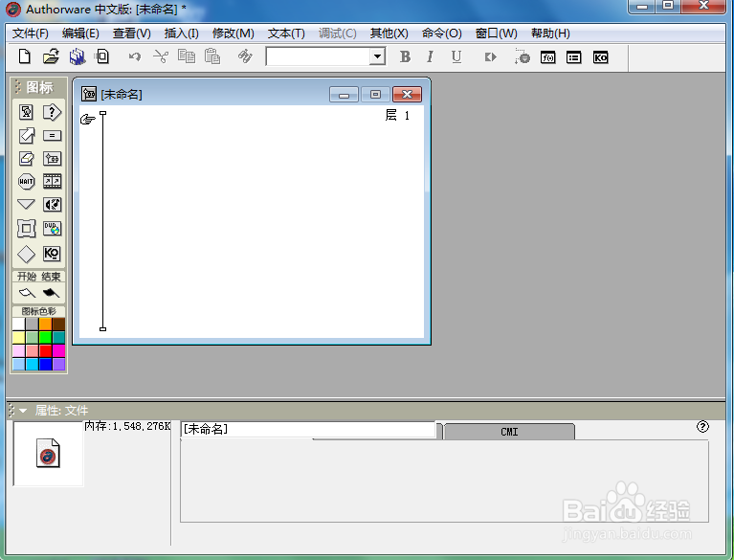Viewport: 734px width, 560px height.
Task: Select the Framework icon in palette
Action: 26,229
